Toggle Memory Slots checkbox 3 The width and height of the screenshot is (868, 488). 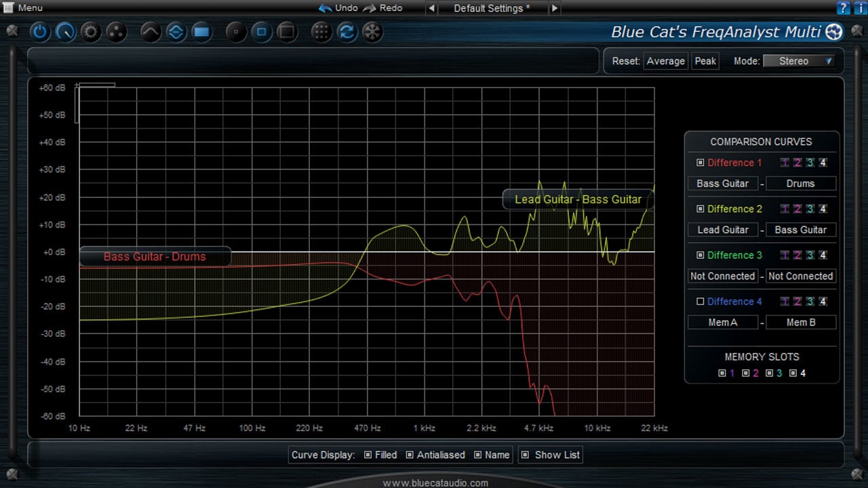770,373
